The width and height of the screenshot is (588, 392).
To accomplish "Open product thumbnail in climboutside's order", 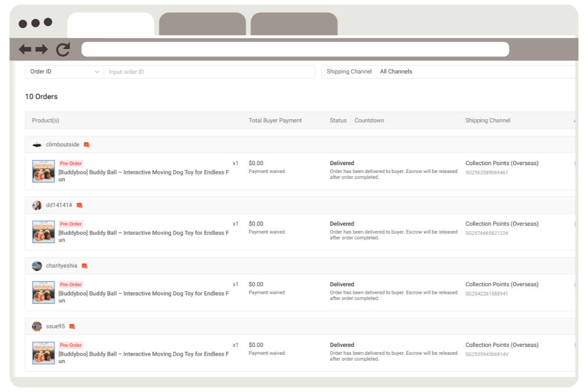I will click(44, 171).
